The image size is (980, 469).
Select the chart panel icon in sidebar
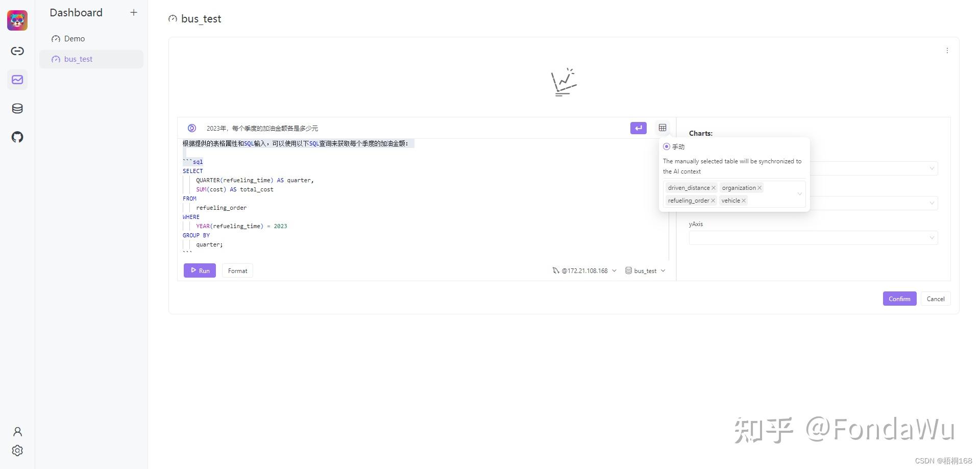[17, 80]
